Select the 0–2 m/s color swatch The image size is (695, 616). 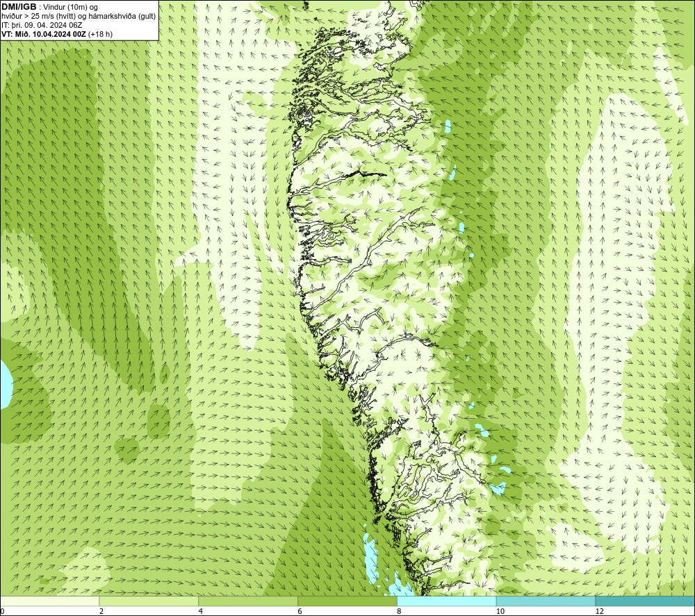point(49,601)
